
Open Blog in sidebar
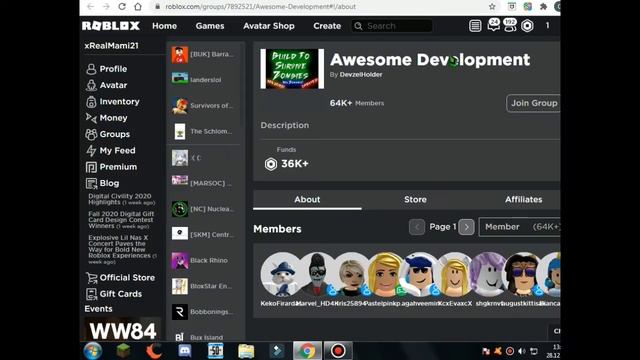pyautogui.click(x=102, y=183)
